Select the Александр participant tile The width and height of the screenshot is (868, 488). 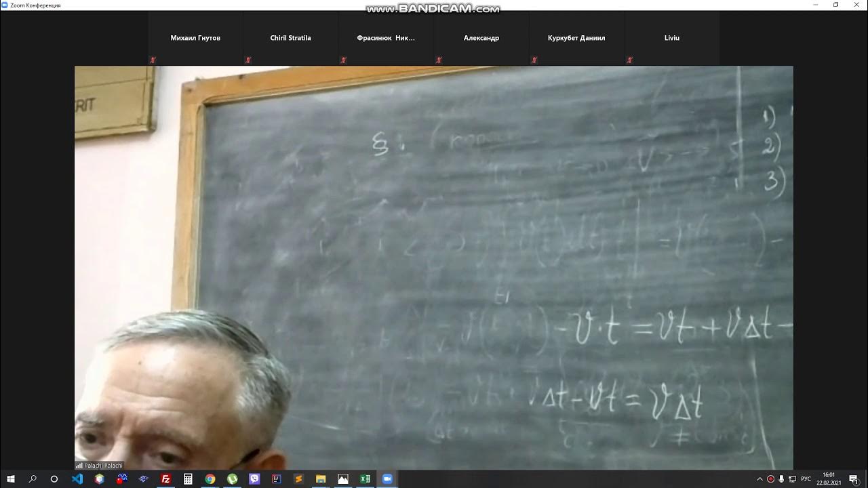(481, 38)
